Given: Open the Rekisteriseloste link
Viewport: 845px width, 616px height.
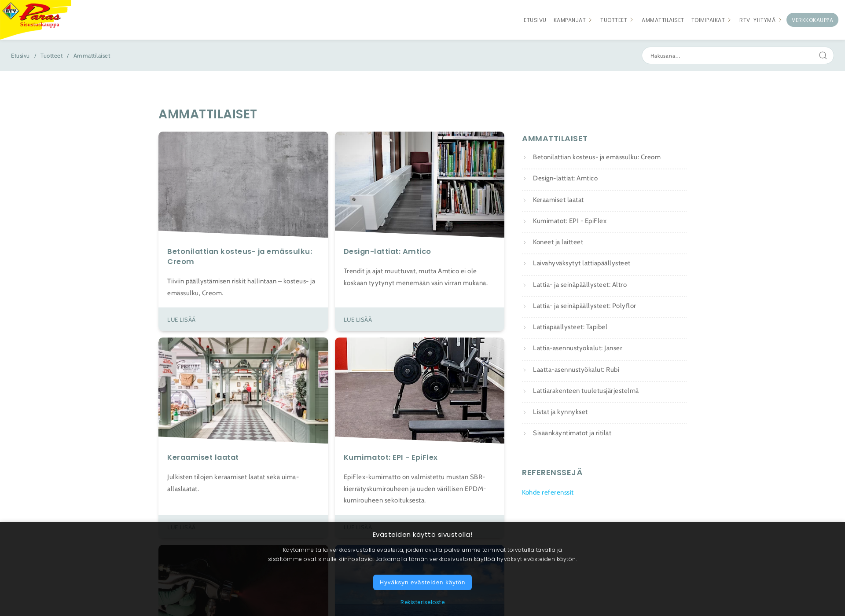Looking at the screenshot, I should pos(422,602).
